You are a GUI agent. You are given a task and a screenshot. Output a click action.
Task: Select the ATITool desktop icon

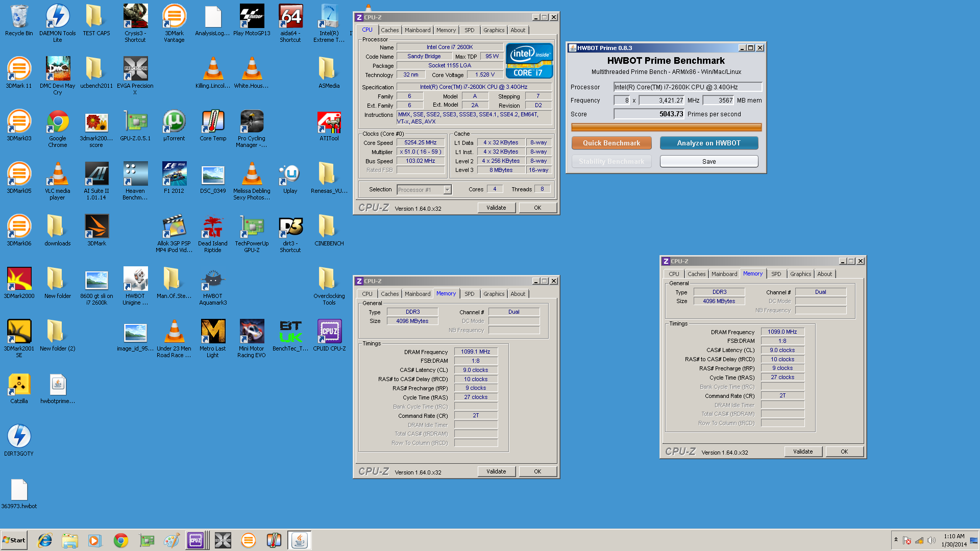[x=329, y=126]
